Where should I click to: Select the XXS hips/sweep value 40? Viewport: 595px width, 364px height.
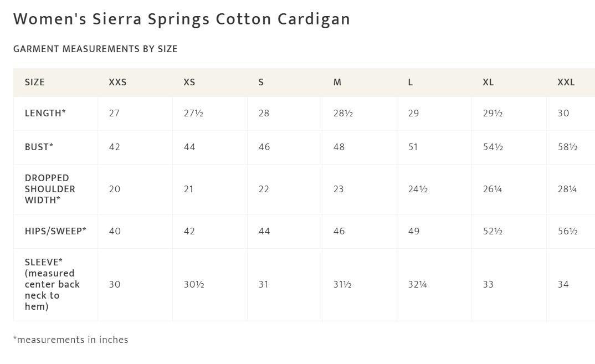click(115, 231)
